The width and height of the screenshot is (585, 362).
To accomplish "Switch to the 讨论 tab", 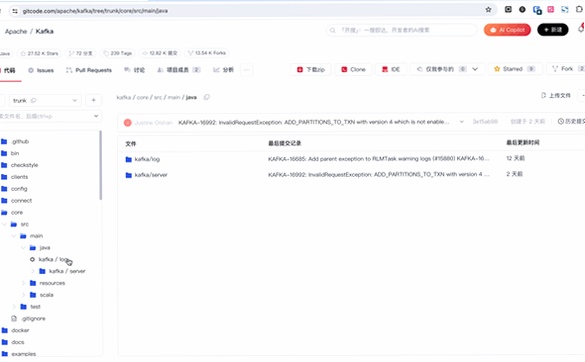I will [135, 70].
